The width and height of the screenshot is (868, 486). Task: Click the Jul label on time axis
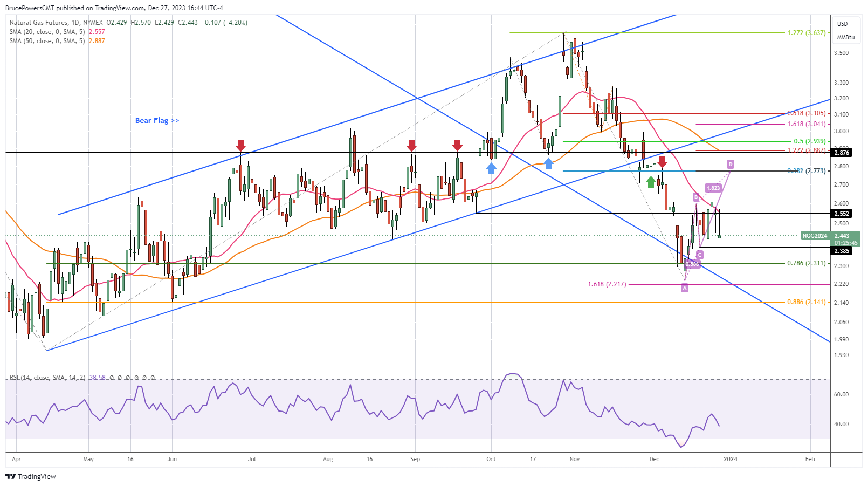click(252, 460)
